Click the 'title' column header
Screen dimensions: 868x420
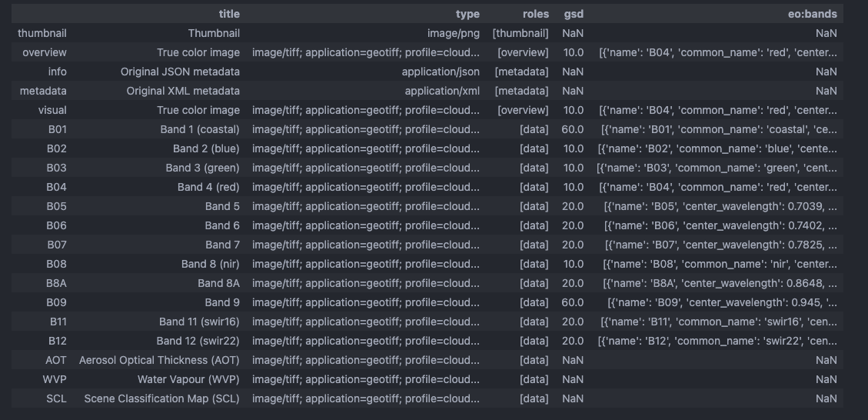point(229,14)
